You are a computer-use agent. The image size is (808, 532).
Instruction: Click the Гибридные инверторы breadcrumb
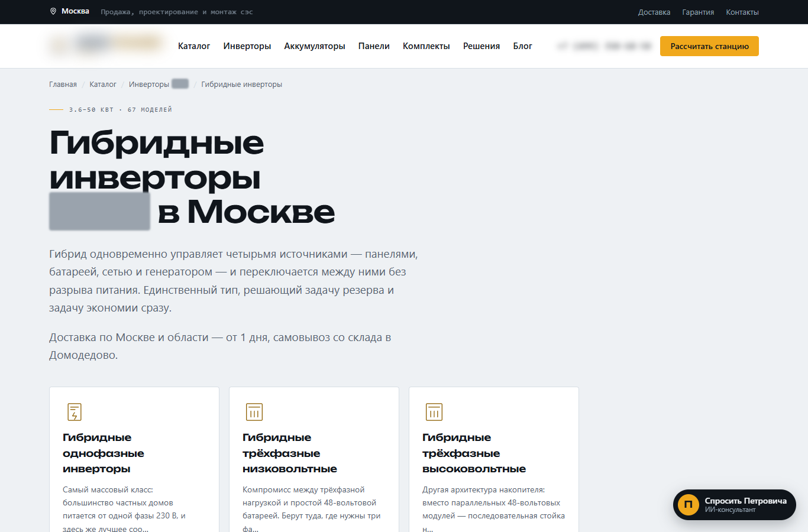[x=241, y=85]
